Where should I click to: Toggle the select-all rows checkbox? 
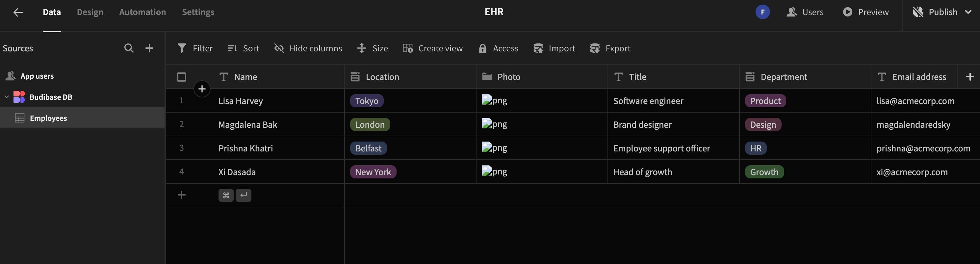[x=181, y=77]
